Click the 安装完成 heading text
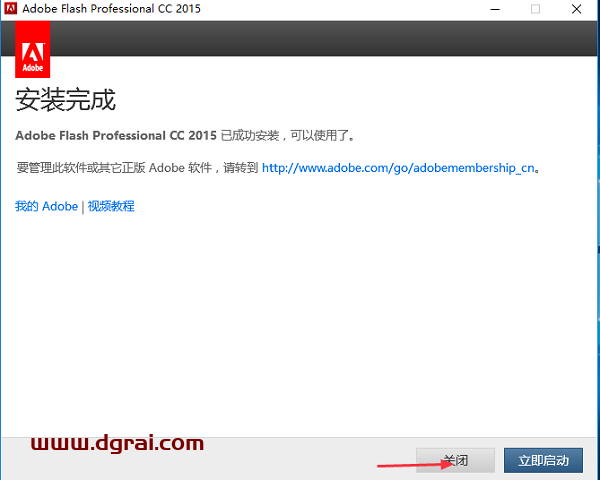This screenshot has height=480, width=600. [65, 100]
